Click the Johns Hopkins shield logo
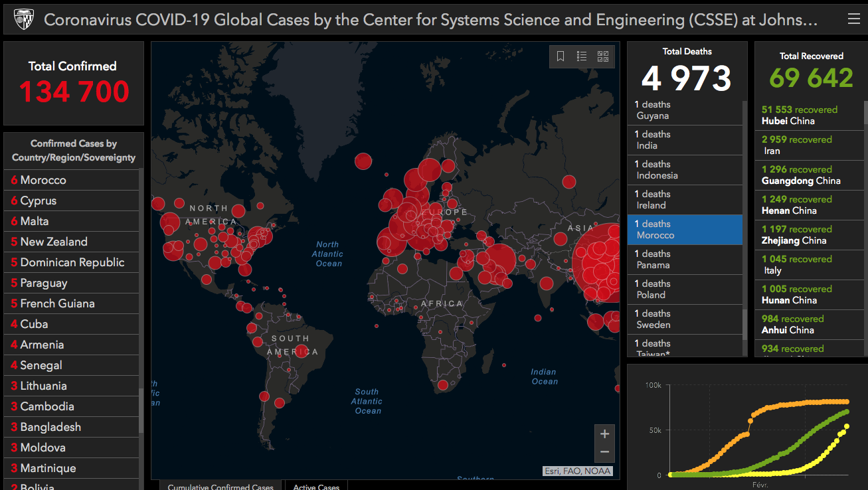The height and width of the screenshot is (490, 868). 23,20
